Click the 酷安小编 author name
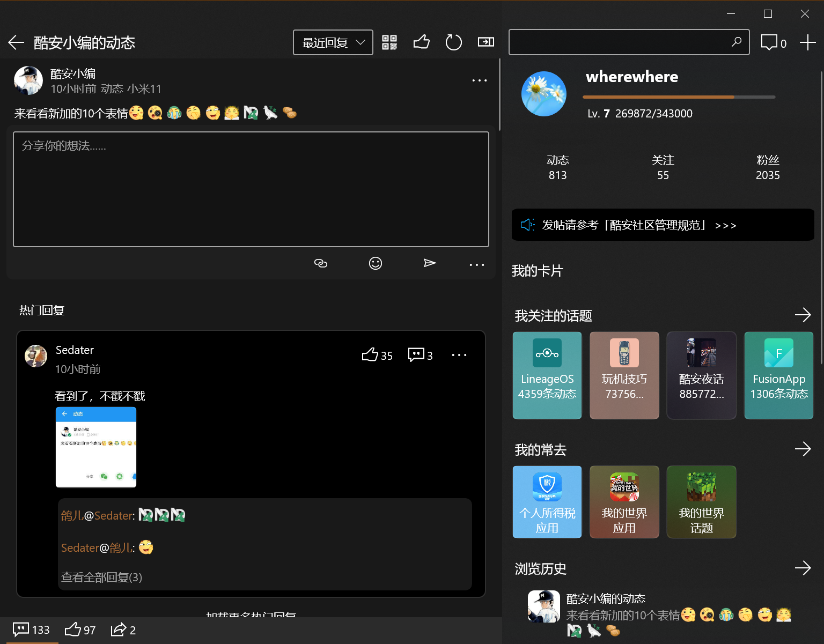 (73, 73)
